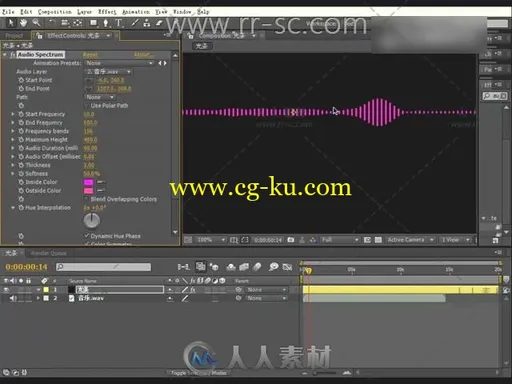
Task: Select the Pen tool
Action: click(x=105, y=23)
